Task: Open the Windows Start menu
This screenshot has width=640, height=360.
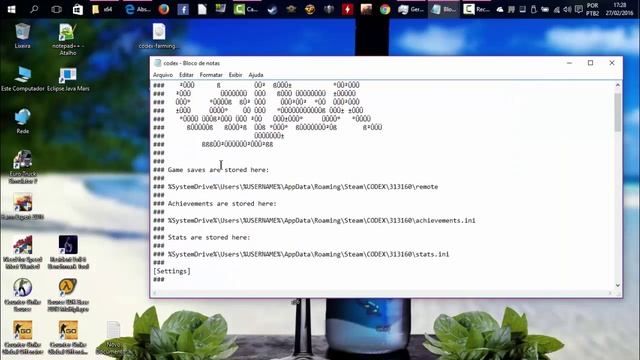Action: tap(11, 9)
